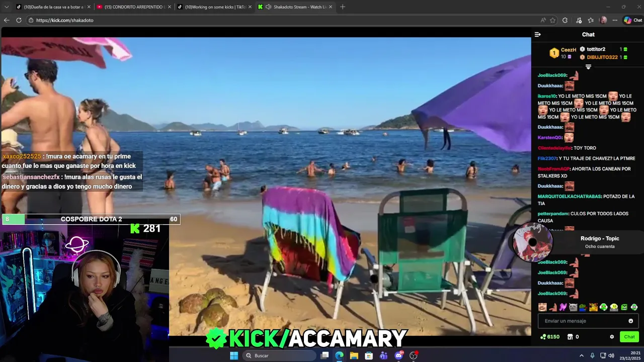This screenshot has width=644, height=362.
Task: Insert the laughing face emote
Action: 542,307
